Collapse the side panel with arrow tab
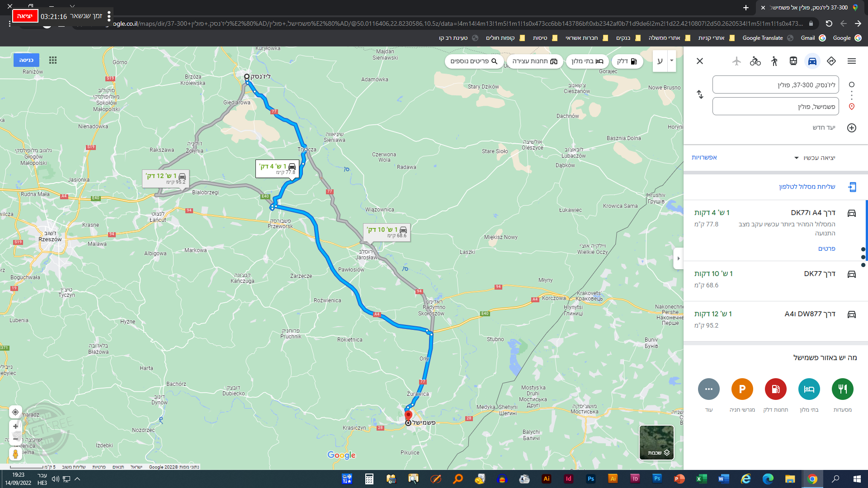The height and width of the screenshot is (488, 868). pos(678,259)
